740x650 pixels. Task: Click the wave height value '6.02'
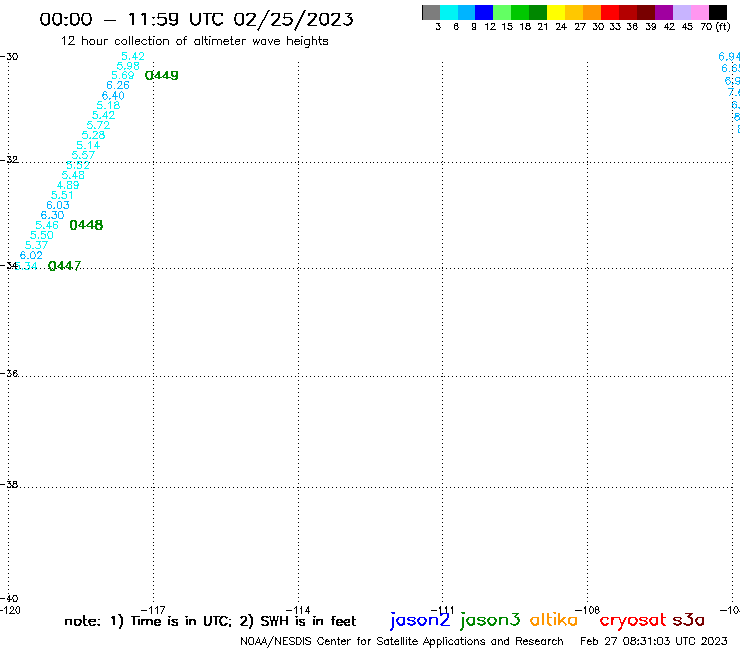pyautogui.click(x=31, y=255)
